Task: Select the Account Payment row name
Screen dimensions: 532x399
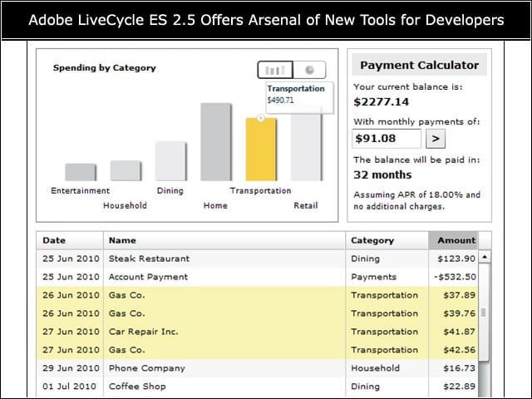Action: click(148, 277)
